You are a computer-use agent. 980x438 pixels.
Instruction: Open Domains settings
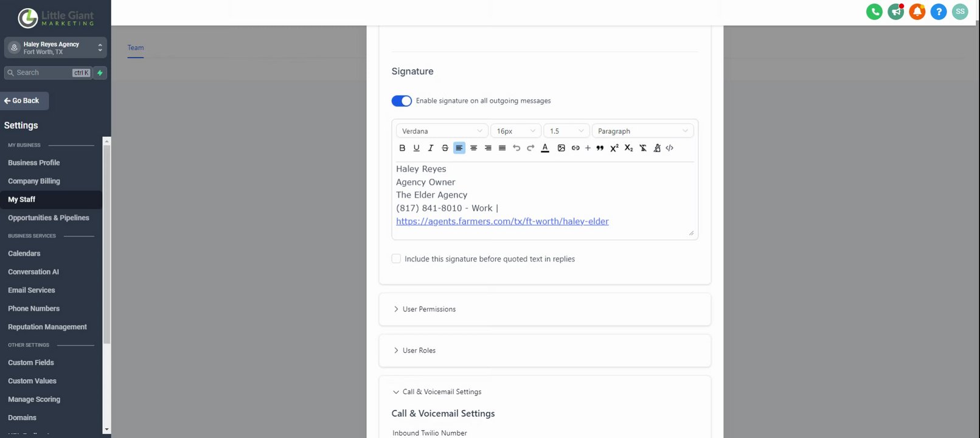coord(23,417)
